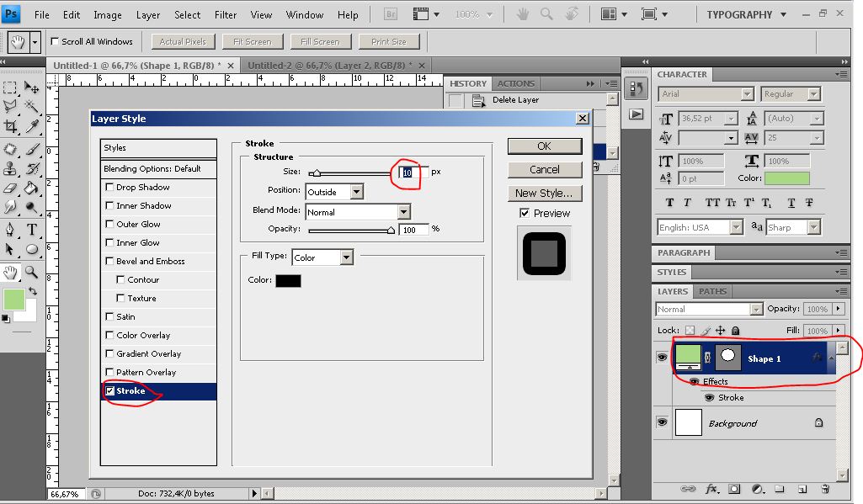Click Cancel in Layer Style dialog

click(545, 169)
